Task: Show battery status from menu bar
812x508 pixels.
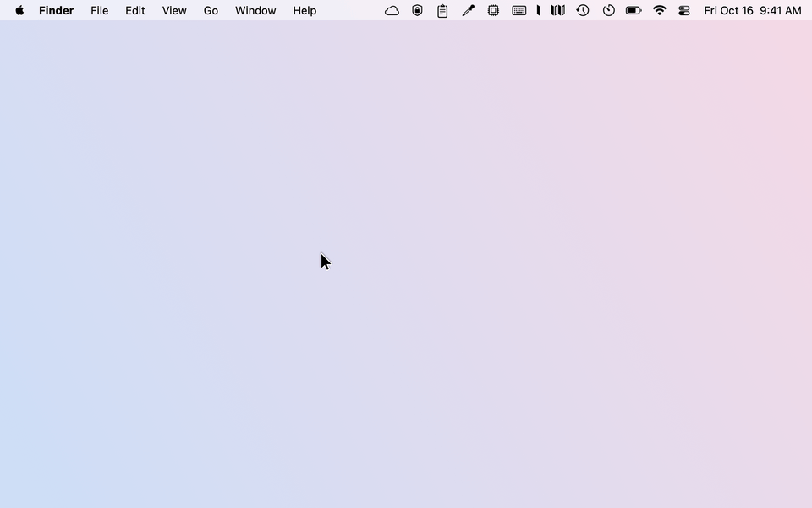Action: 634,10
